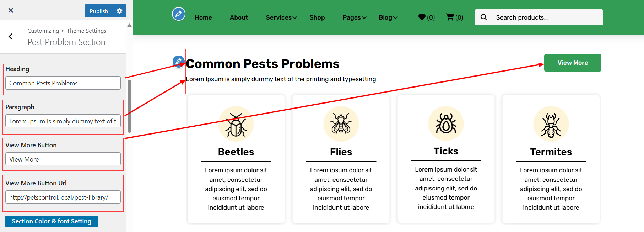Go to the About menu item
The image size is (644, 232).
(239, 17)
